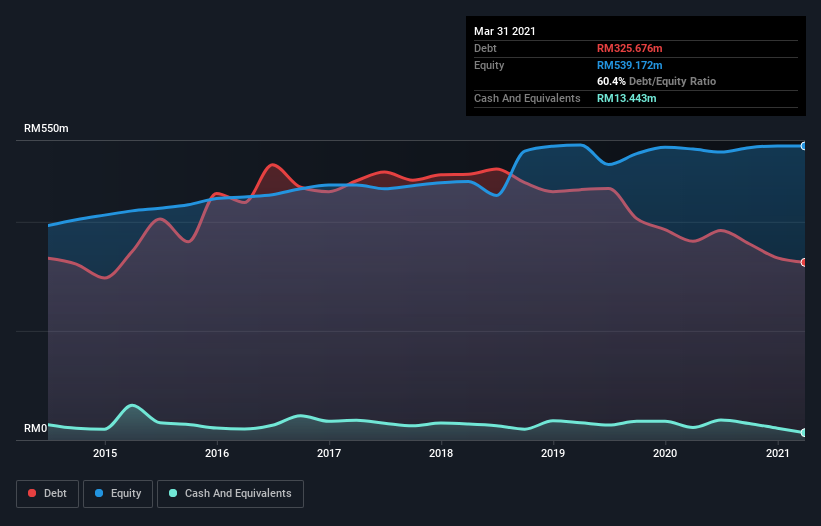Click the 60.4% Debt/Equity Ratio text
Viewport: 821px width, 526px height.
pyautogui.click(x=657, y=81)
